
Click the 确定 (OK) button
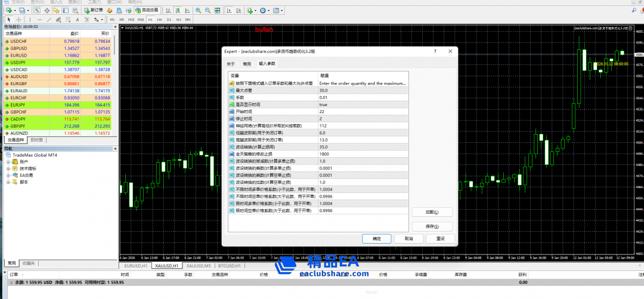click(377, 238)
